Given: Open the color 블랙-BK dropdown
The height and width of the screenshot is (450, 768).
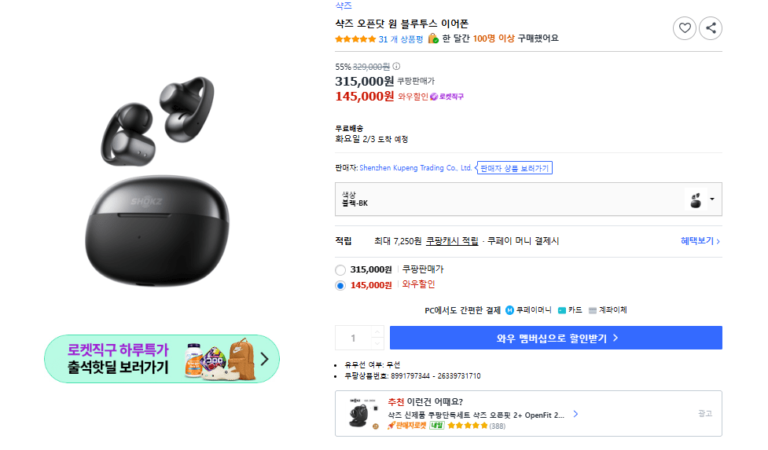Looking at the screenshot, I should [x=711, y=200].
